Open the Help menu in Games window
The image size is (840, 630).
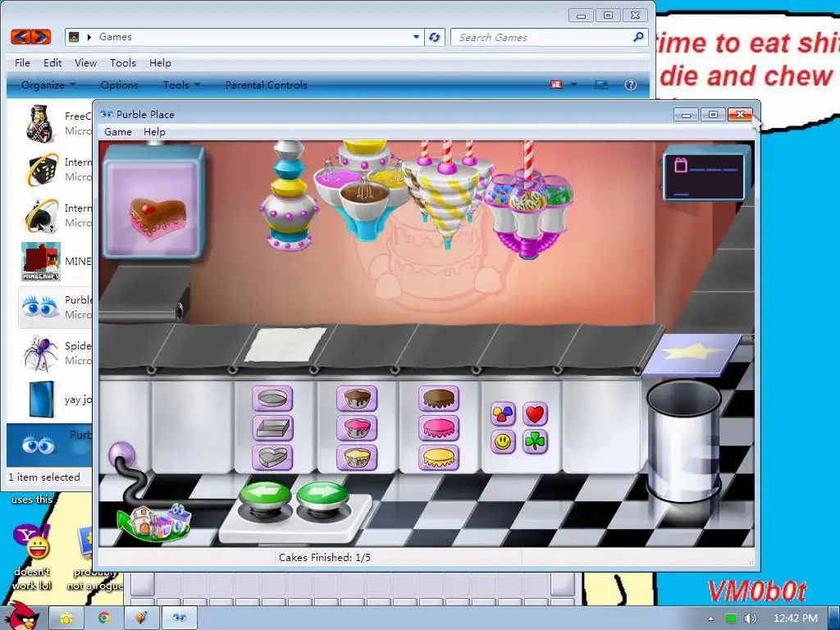pyautogui.click(x=160, y=62)
